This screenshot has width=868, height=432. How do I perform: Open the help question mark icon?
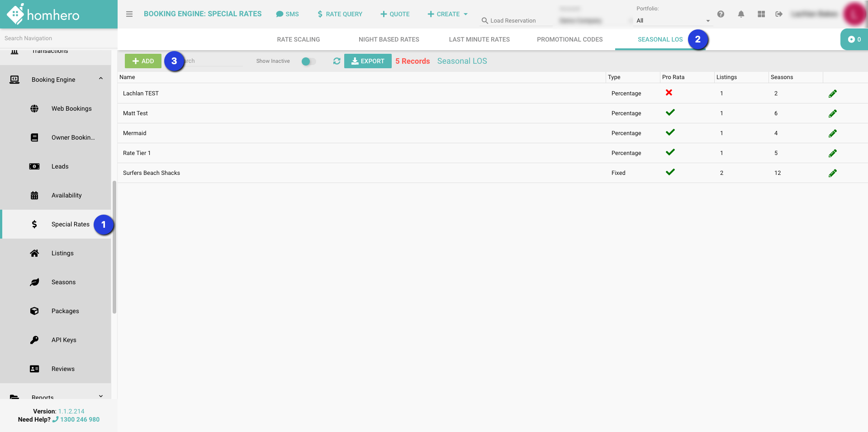pos(721,14)
